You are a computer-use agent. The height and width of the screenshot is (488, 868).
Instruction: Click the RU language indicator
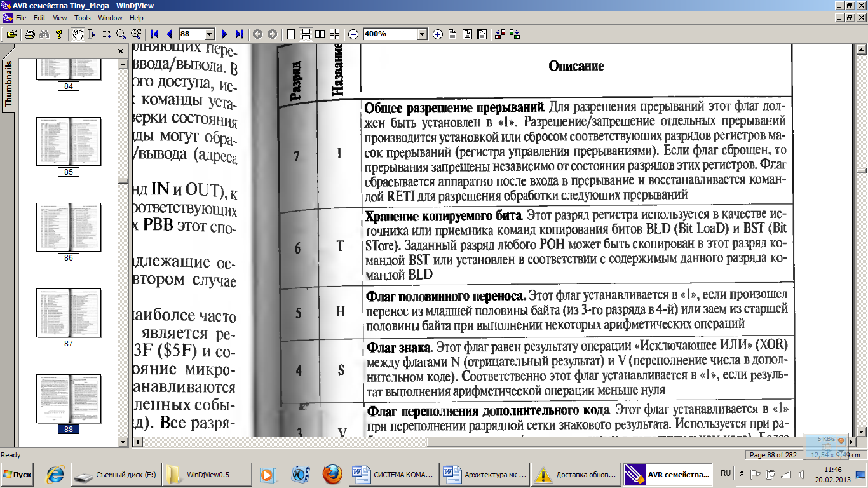coord(726,474)
